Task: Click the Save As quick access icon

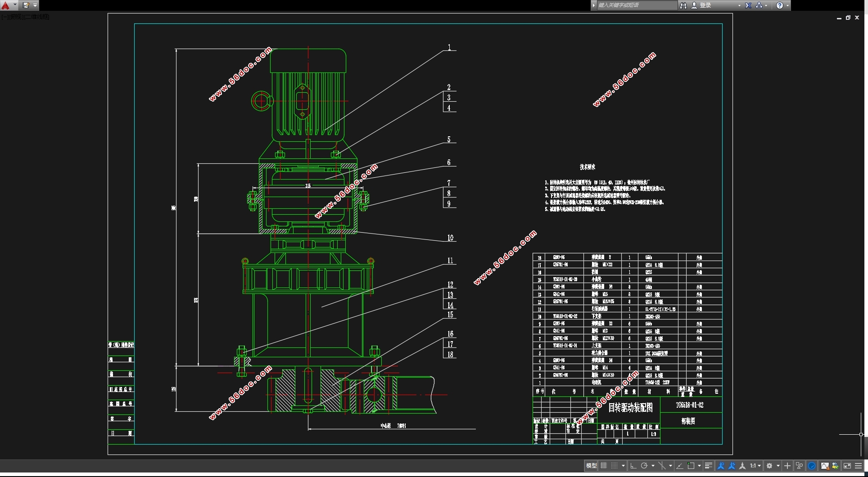Action: tap(26, 5)
